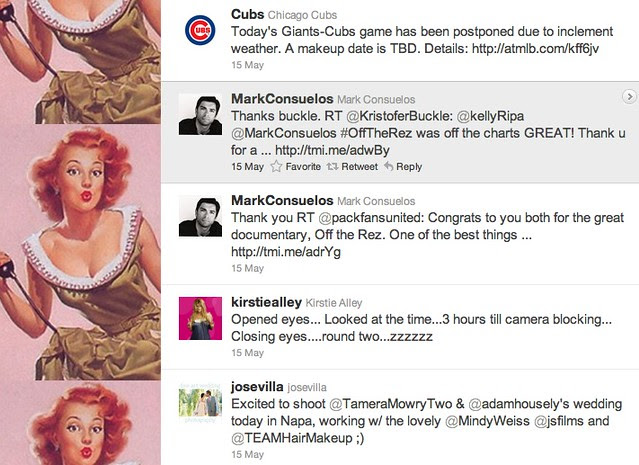
Task: Click the Chicago Cubs logo avatar
Action: coord(200,30)
